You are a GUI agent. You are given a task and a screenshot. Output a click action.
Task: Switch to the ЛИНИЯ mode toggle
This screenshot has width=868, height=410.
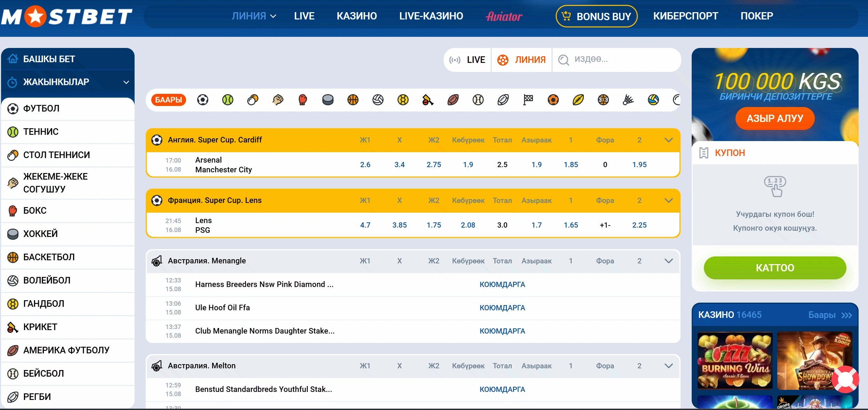click(521, 60)
